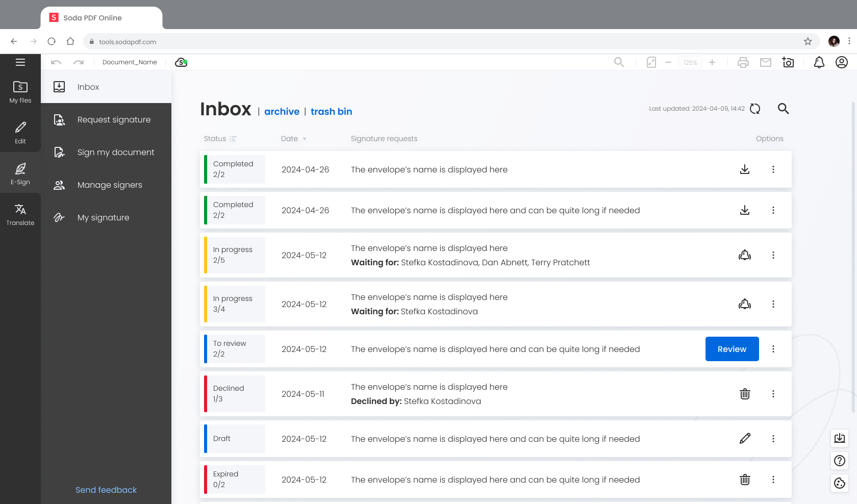Screen dimensions: 857x504
Task: Delete the Declined envelope
Action: (x=744, y=394)
